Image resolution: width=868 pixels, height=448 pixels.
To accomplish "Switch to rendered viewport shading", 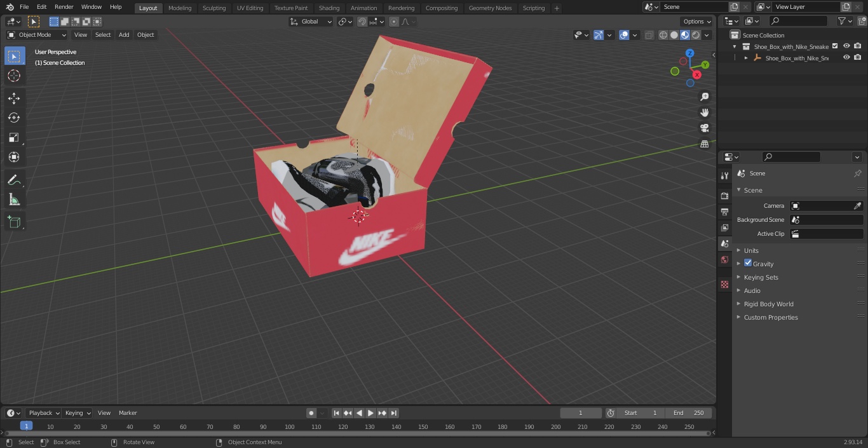I will coord(696,35).
